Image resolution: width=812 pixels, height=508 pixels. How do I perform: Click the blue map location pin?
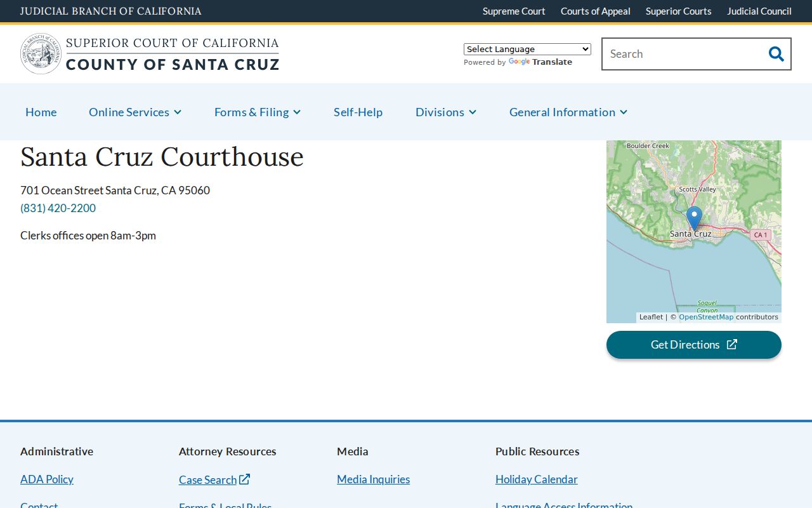click(694, 218)
